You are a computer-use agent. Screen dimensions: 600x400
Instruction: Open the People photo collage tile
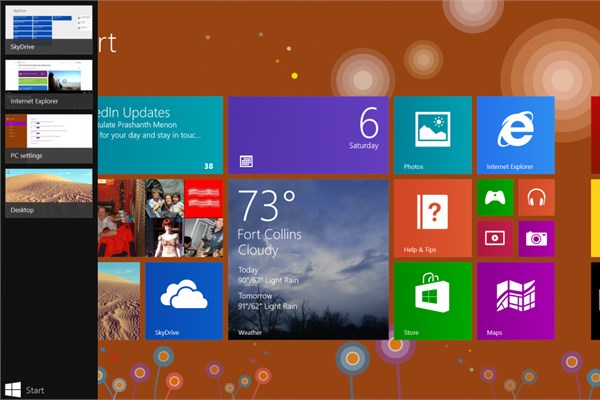tap(160, 218)
